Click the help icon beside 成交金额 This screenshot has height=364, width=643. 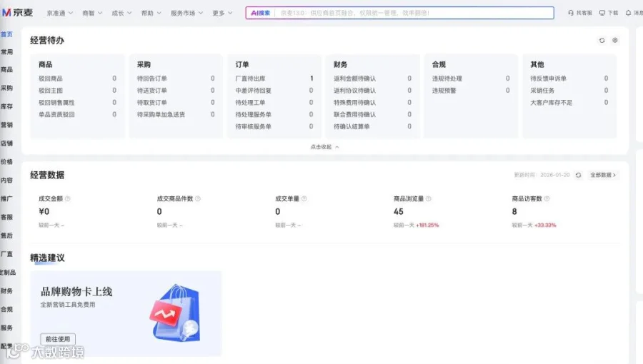click(68, 198)
